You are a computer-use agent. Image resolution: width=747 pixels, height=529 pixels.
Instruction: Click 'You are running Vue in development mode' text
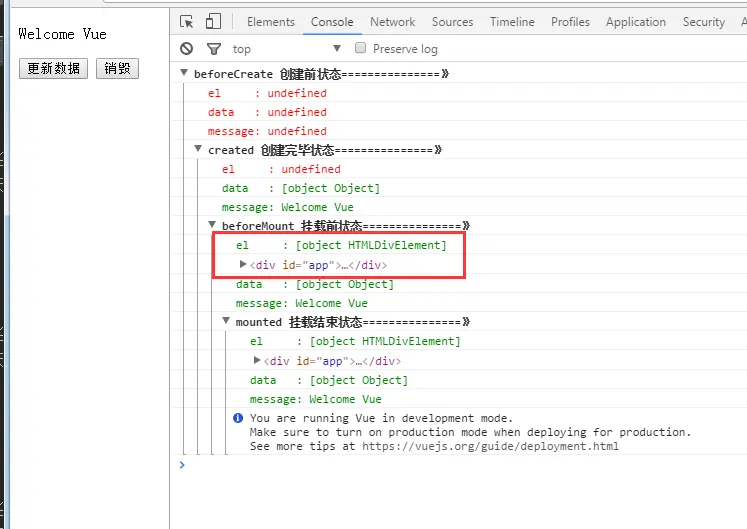[381, 418]
